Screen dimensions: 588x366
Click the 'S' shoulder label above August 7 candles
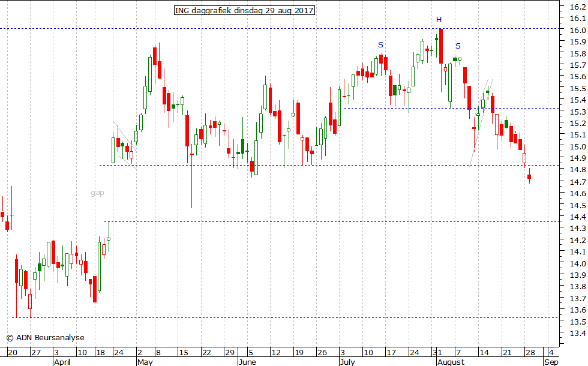tap(458, 46)
